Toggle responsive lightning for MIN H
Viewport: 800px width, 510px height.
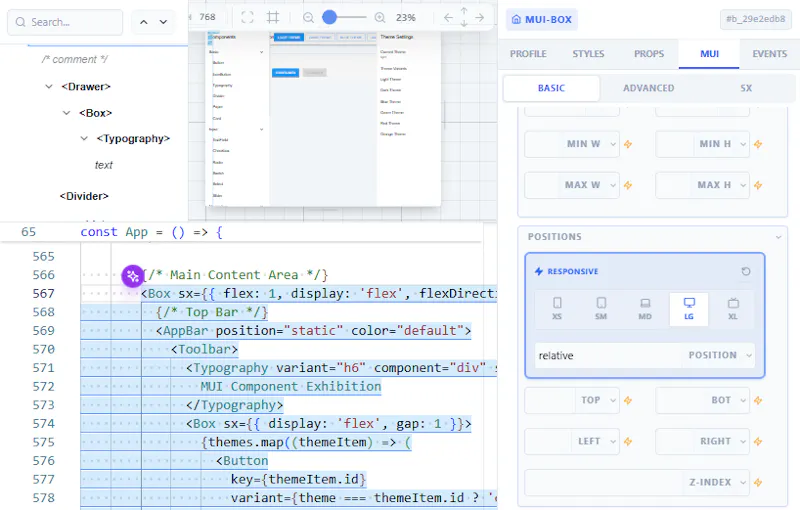758,144
